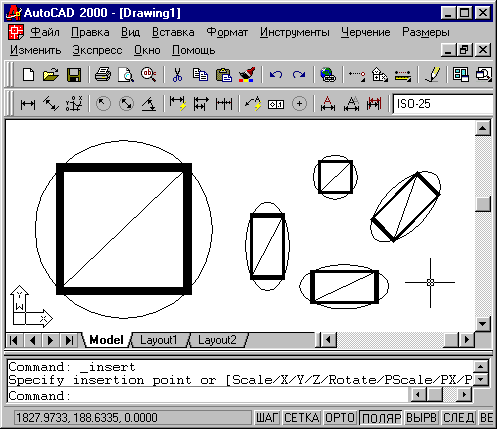Click command history scroll down arrow

[480, 379]
